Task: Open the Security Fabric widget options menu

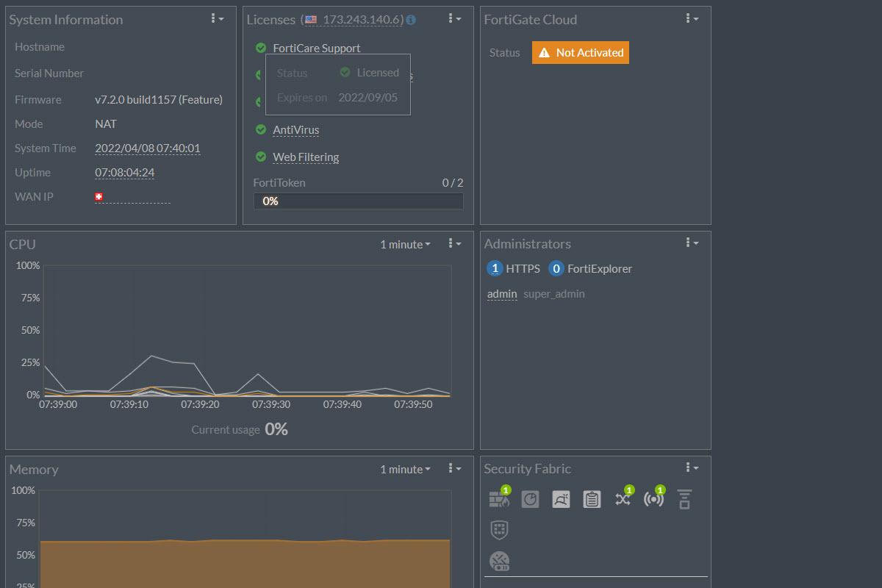Action: click(x=692, y=467)
